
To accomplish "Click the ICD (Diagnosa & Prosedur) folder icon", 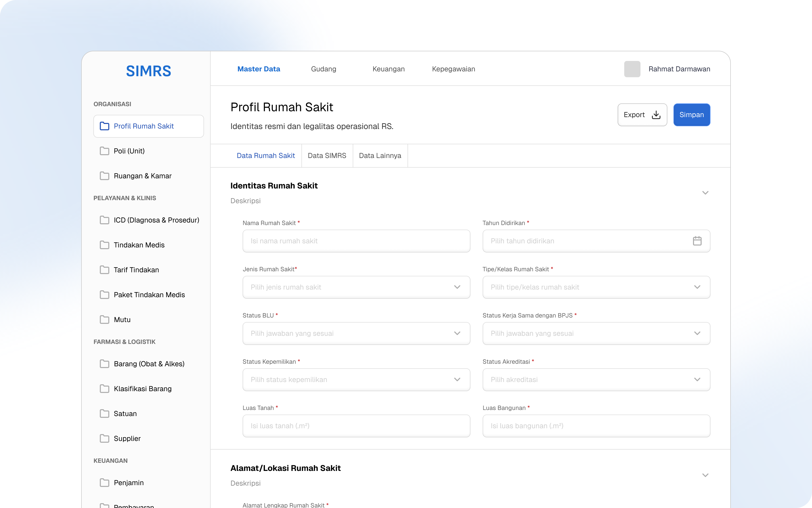I will (104, 220).
